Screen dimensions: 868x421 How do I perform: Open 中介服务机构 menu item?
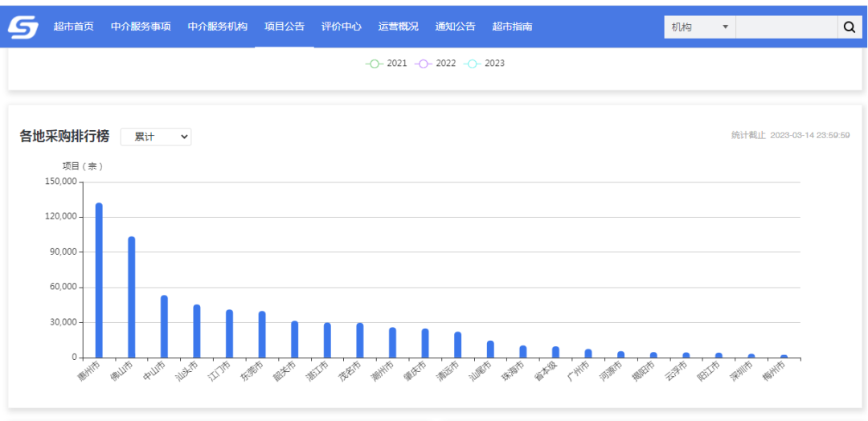tap(218, 27)
